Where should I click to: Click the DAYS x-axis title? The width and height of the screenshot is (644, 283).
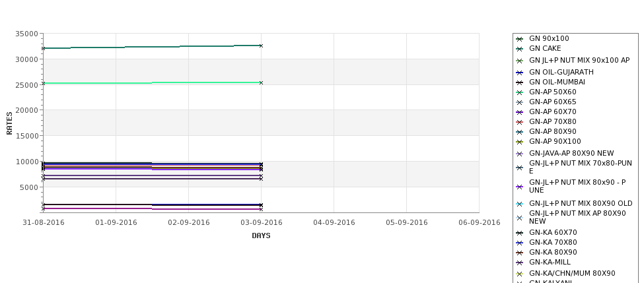click(261, 236)
